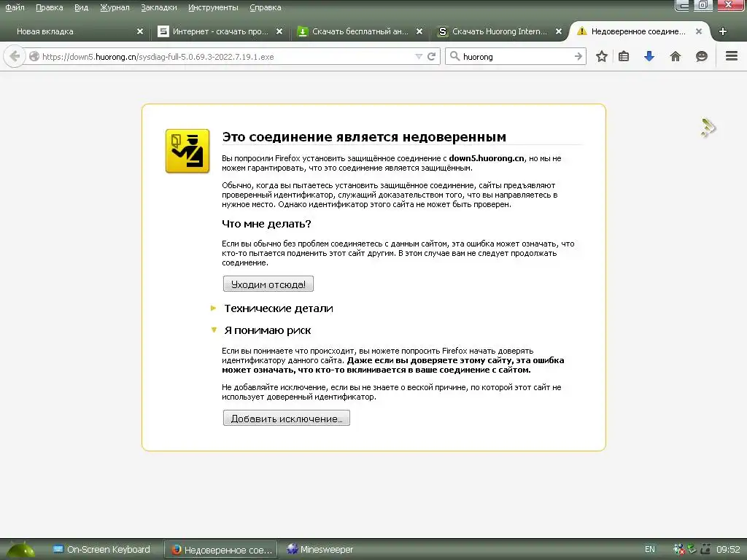Click the heading Это соединение является недоверенным

364,137
